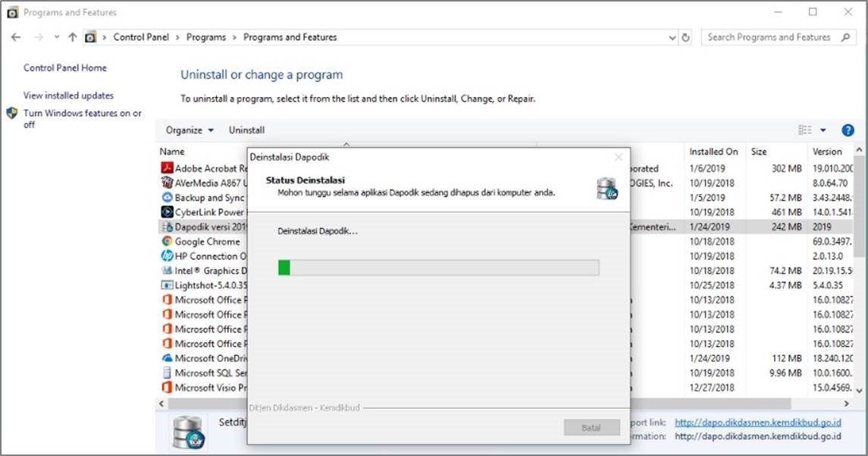
Task: Open help with the blue question mark icon
Action: pyautogui.click(x=848, y=130)
